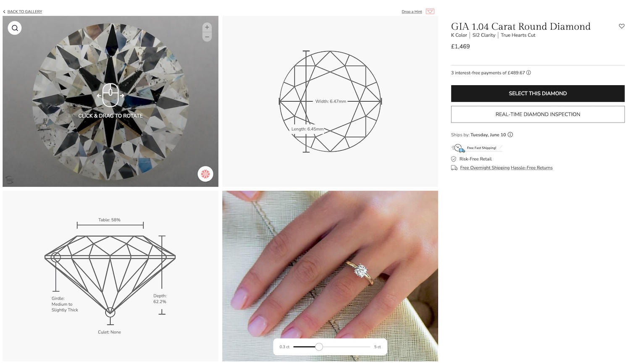Click the carat size slider handle
Image resolution: width=630 pixels, height=364 pixels.
319,347
